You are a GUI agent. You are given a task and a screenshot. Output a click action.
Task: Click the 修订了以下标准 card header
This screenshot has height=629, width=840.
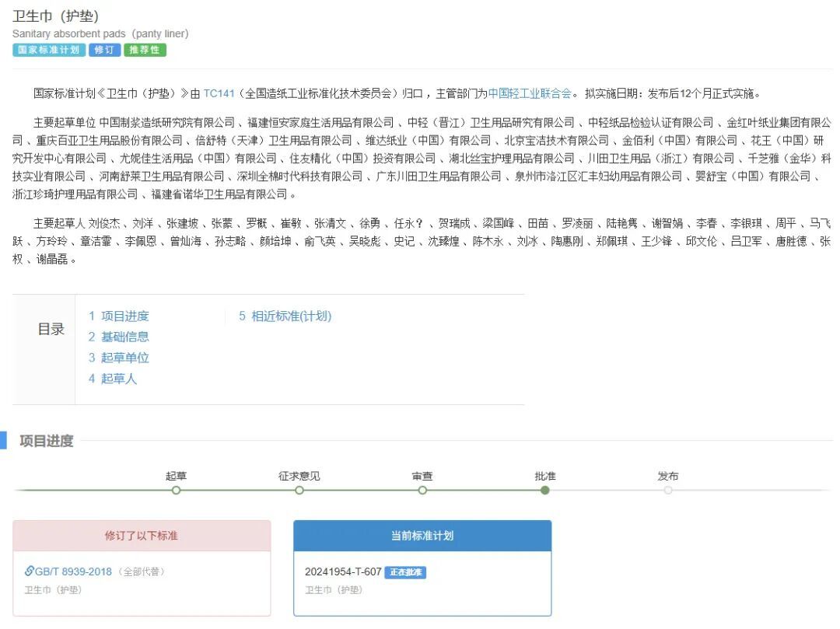tap(142, 536)
